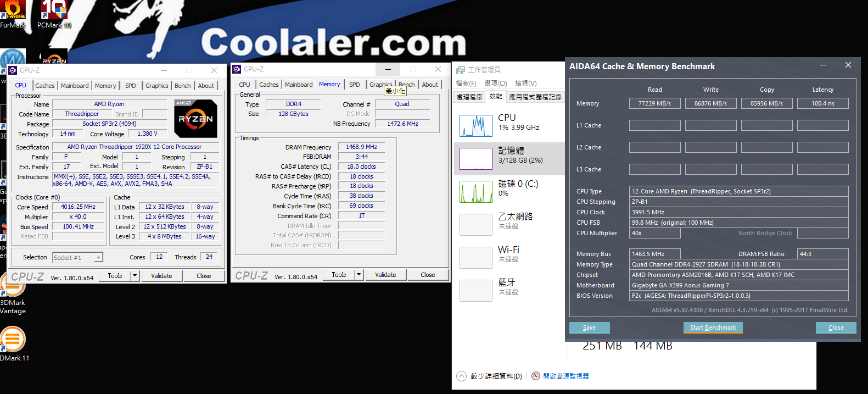Viewport: 868px width, 394px height.
Task: Click the 開啟資源監視器 link
Action: tap(565, 376)
